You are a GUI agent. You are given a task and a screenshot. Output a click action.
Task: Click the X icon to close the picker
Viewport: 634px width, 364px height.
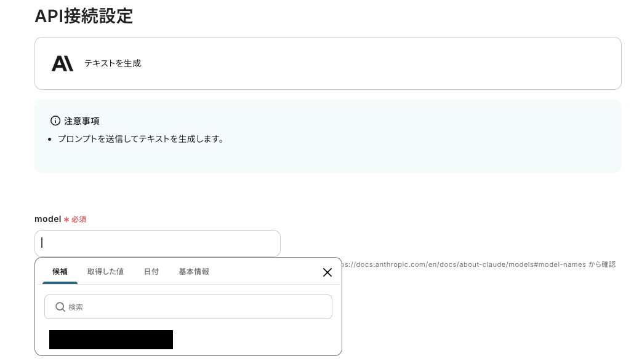(x=327, y=272)
